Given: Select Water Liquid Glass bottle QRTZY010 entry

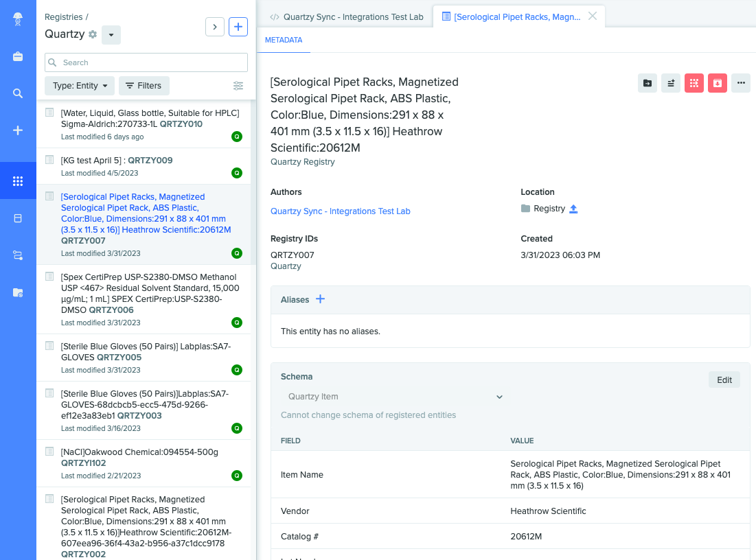Looking at the screenshot, I should point(144,124).
